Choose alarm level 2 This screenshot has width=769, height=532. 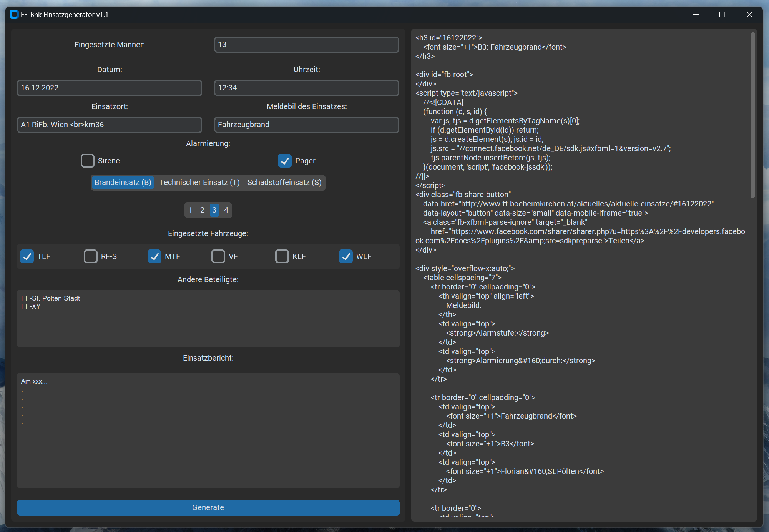click(203, 210)
